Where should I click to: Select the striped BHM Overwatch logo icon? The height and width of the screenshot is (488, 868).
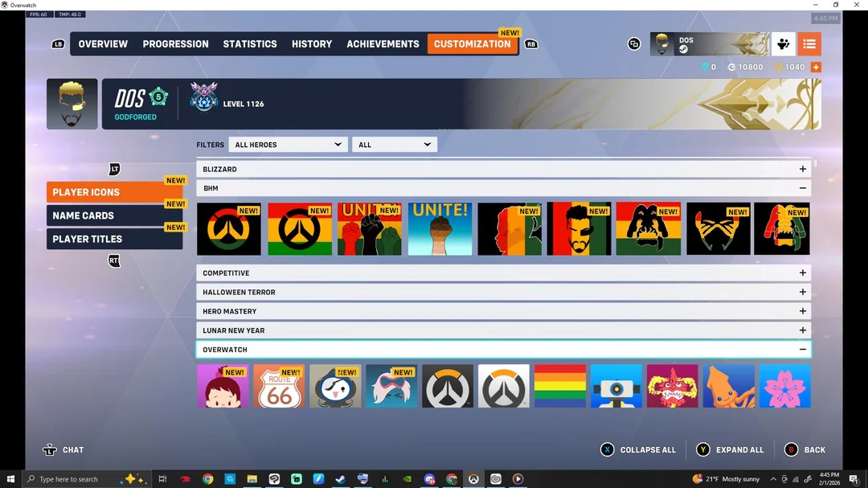(300, 229)
